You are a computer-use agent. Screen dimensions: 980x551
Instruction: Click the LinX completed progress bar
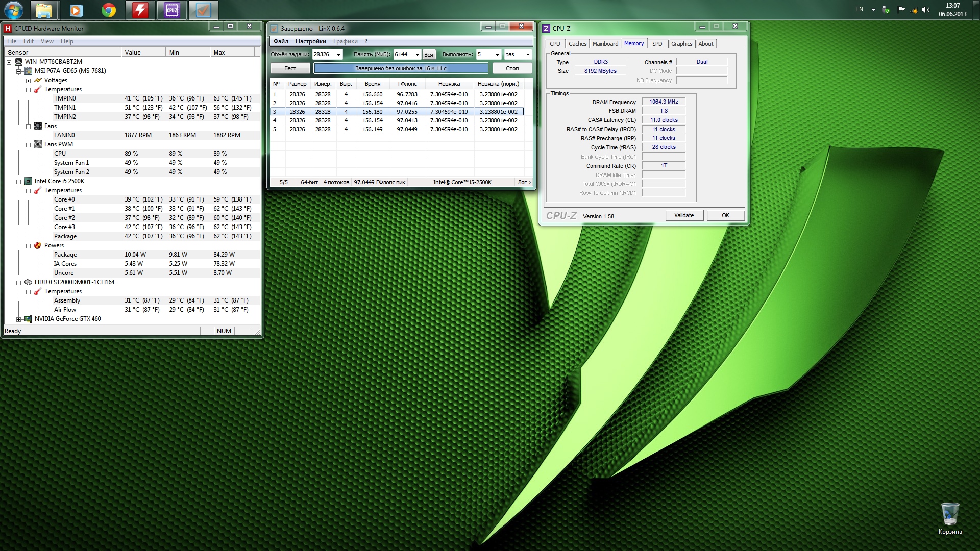401,68
